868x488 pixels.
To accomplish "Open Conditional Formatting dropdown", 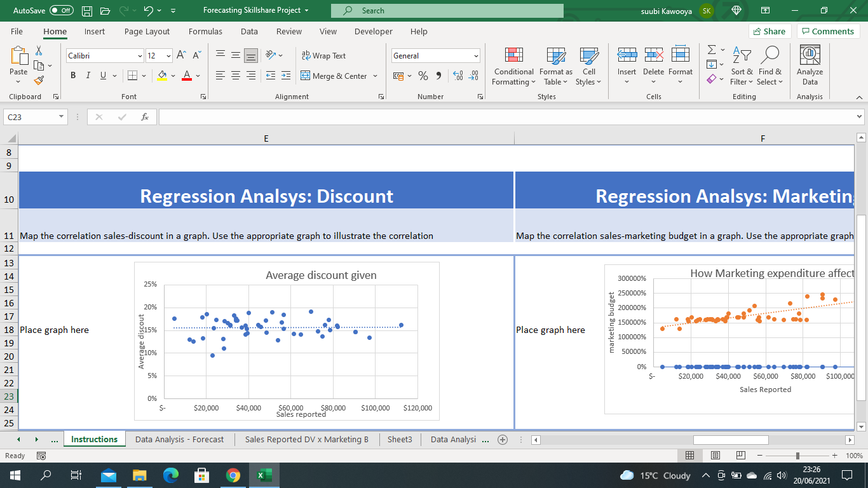I will point(513,66).
